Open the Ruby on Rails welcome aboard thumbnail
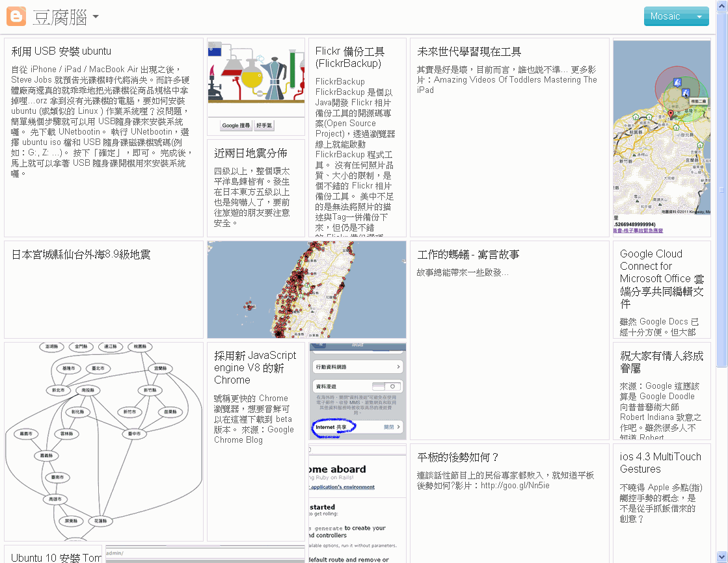728x563 pixels. [357, 503]
